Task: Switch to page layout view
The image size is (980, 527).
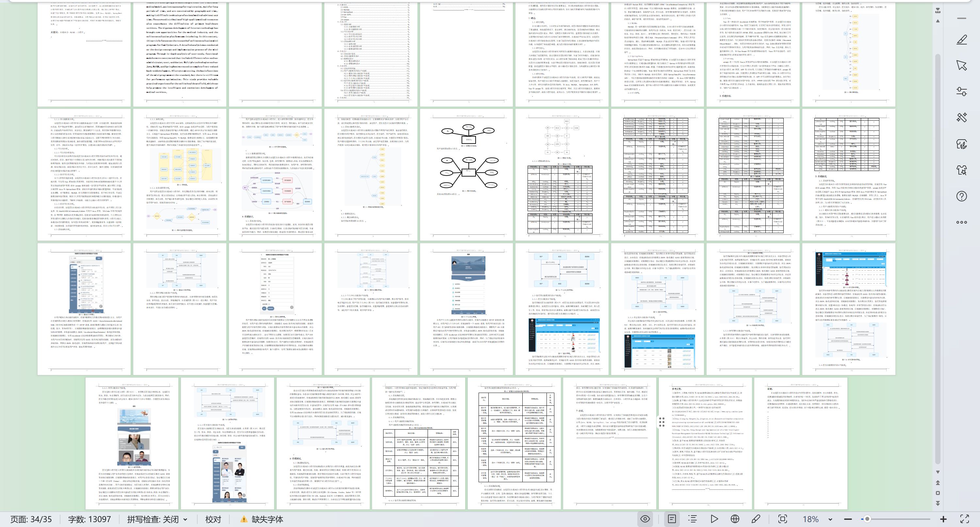Action: (x=672, y=519)
